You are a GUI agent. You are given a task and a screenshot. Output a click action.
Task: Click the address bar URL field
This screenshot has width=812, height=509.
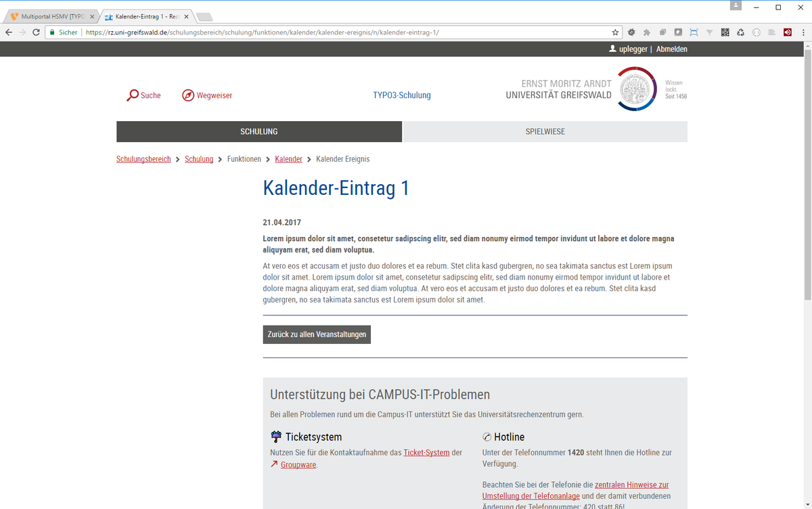[338, 32]
